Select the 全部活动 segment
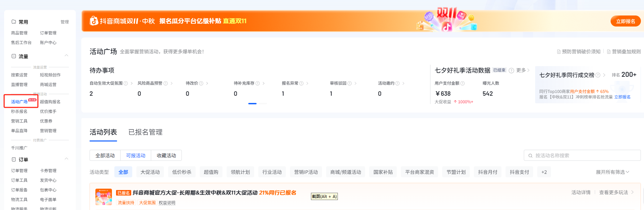Screen dimensions: 644x210 click(105, 156)
